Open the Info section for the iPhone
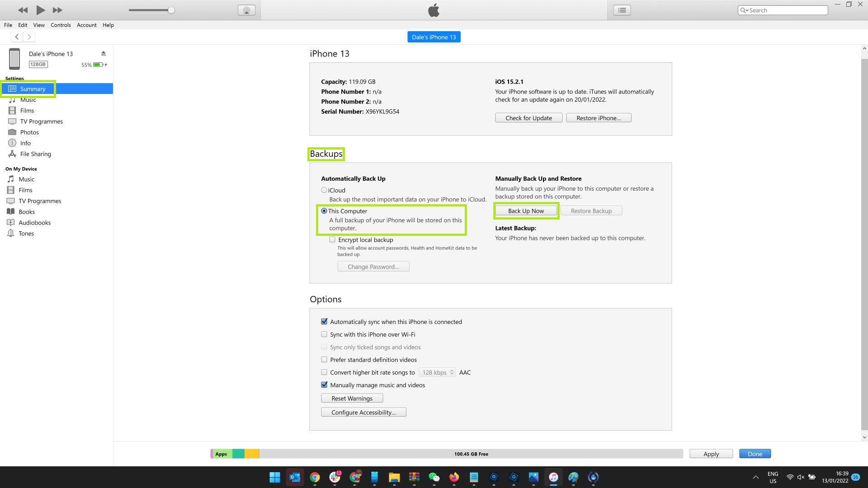868x488 pixels. click(24, 143)
